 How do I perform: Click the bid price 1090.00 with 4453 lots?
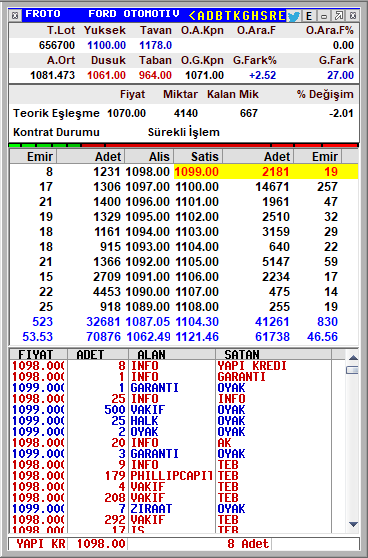tap(147, 292)
